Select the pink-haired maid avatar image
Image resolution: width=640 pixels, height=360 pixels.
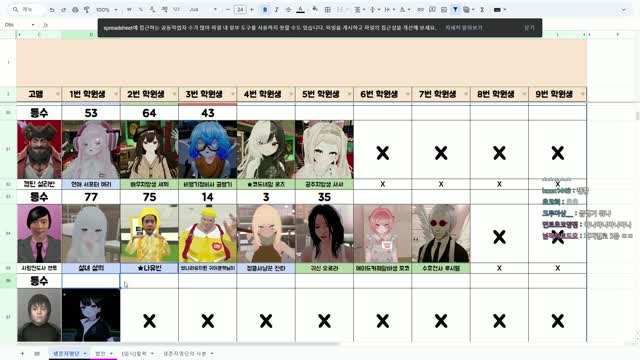pyautogui.click(x=382, y=233)
